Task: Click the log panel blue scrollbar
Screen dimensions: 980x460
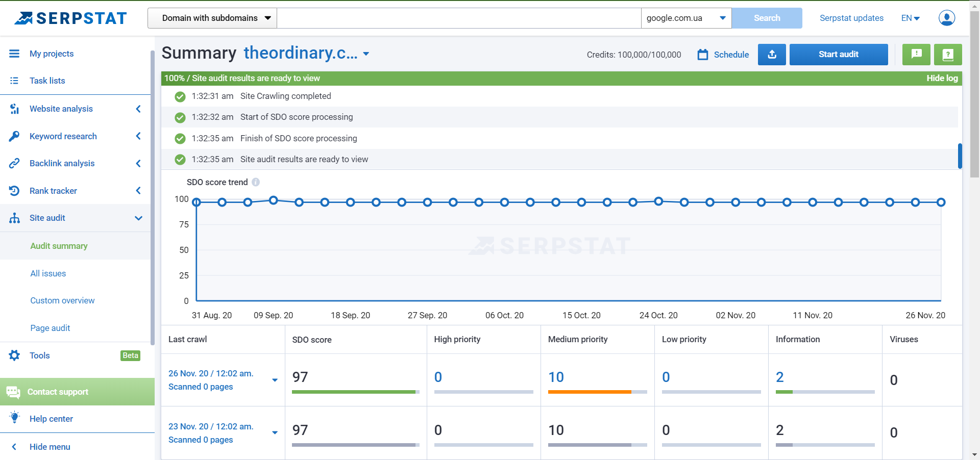Action: pyautogui.click(x=960, y=156)
